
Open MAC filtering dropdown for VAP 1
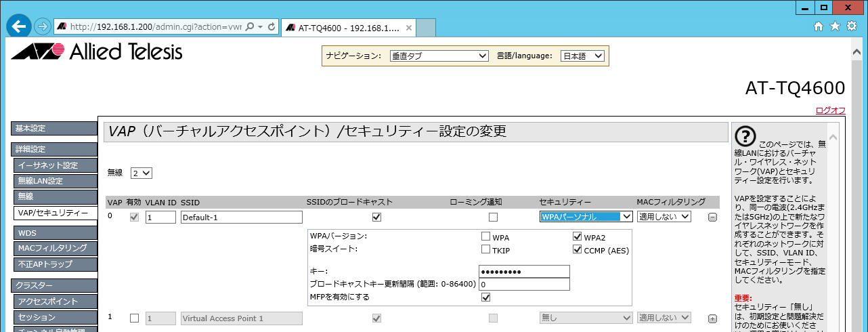point(664,318)
